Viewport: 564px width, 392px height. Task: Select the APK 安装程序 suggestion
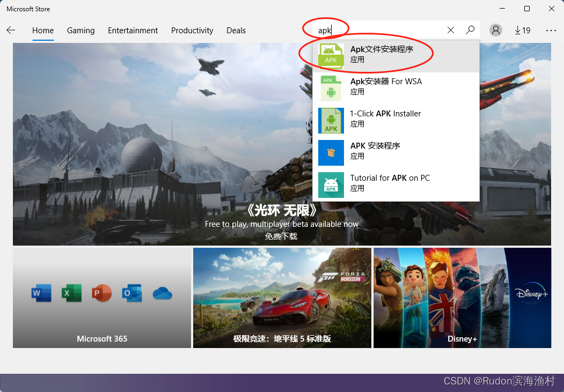(396, 153)
